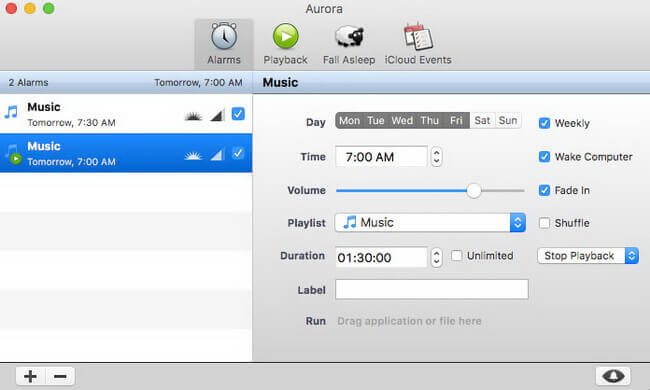This screenshot has height=390, width=650.
Task: Toggle Tue in the Day selector
Action: coord(376,121)
